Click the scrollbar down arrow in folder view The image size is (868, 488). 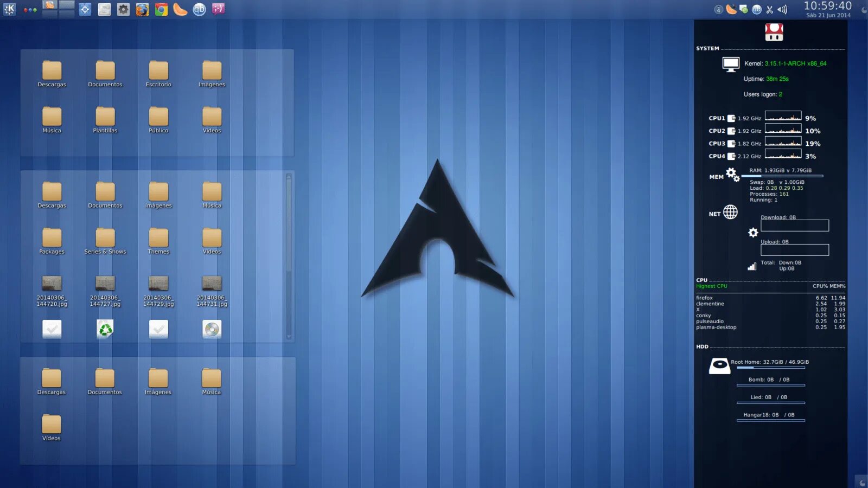(x=289, y=337)
